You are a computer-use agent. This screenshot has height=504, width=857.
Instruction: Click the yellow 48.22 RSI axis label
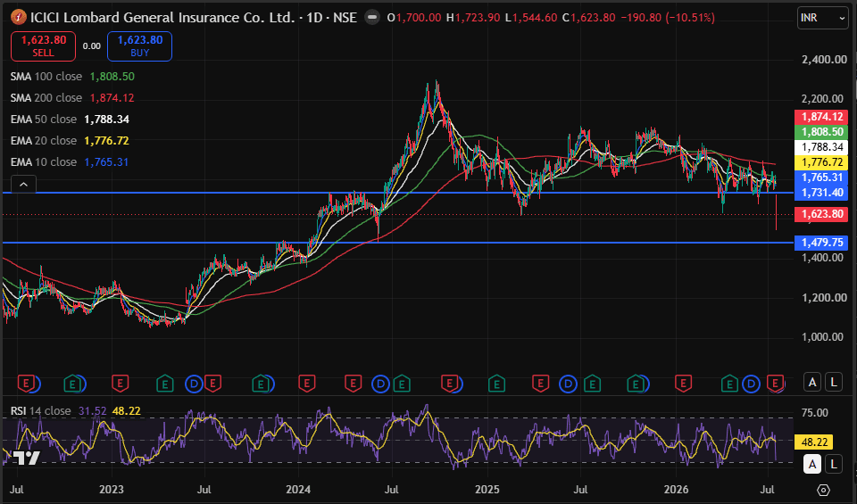814,442
